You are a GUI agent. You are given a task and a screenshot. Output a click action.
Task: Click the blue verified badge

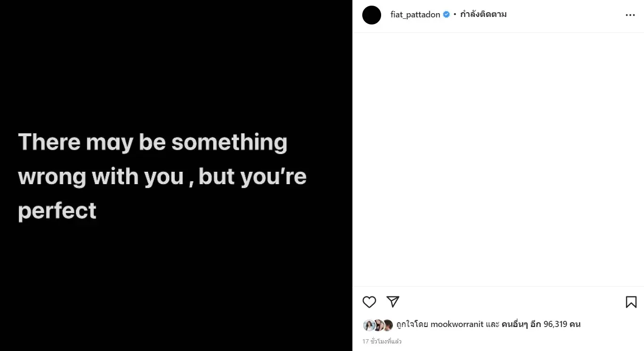(446, 15)
